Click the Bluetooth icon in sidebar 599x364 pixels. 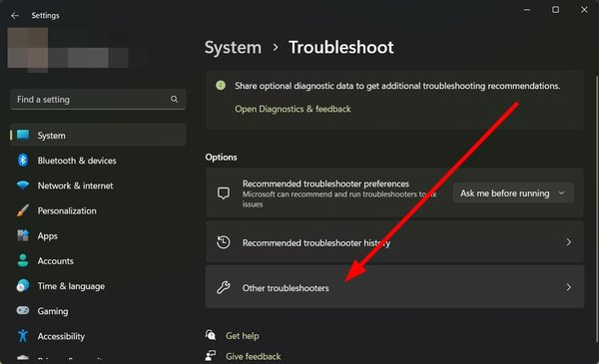tap(23, 161)
